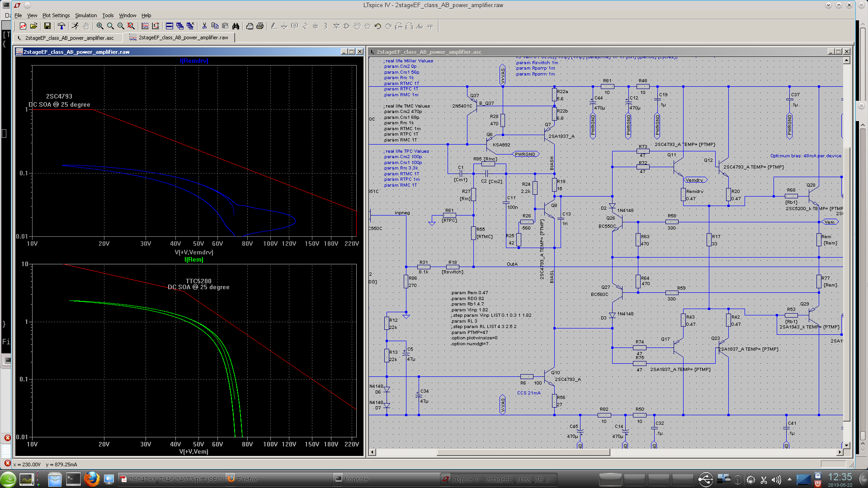This screenshot has height=488, width=868.
Task: Open the Simulation menu
Action: click(x=86, y=15)
